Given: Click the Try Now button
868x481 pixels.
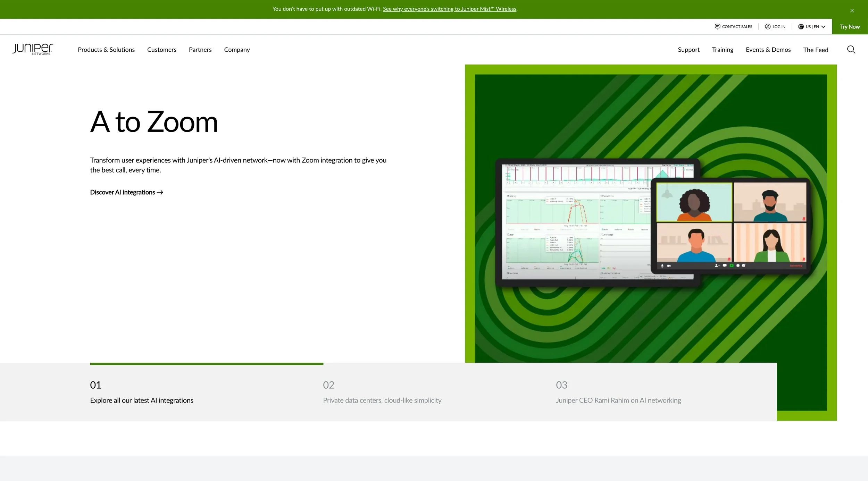Looking at the screenshot, I should 850,27.
